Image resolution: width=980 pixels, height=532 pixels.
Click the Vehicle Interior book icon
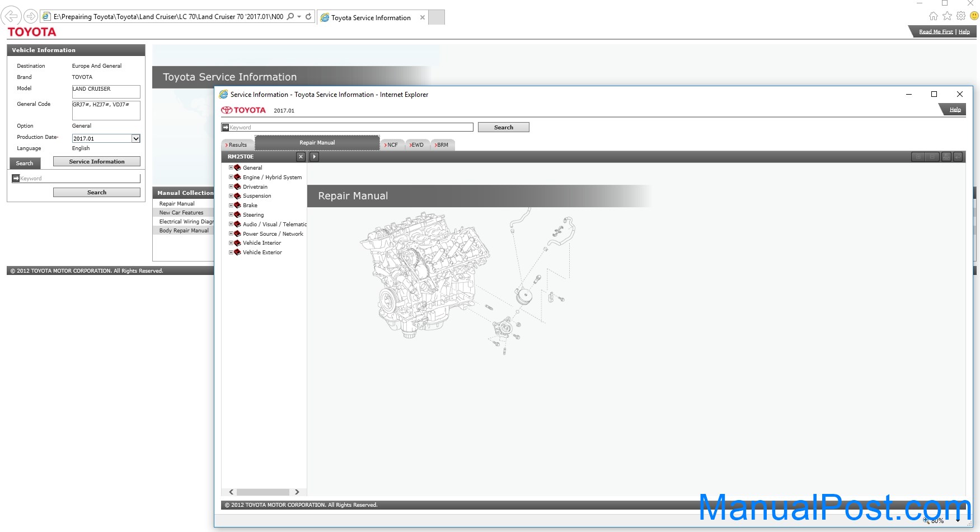coord(237,243)
